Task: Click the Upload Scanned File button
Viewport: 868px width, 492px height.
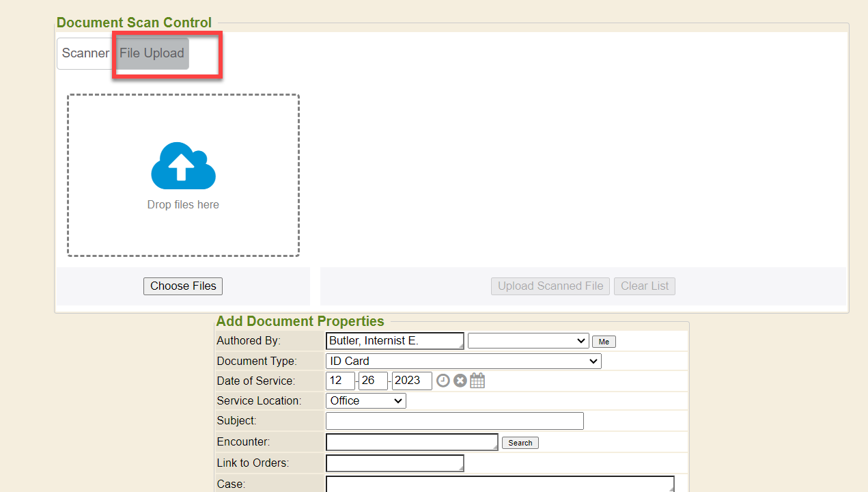Action: tap(550, 286)
